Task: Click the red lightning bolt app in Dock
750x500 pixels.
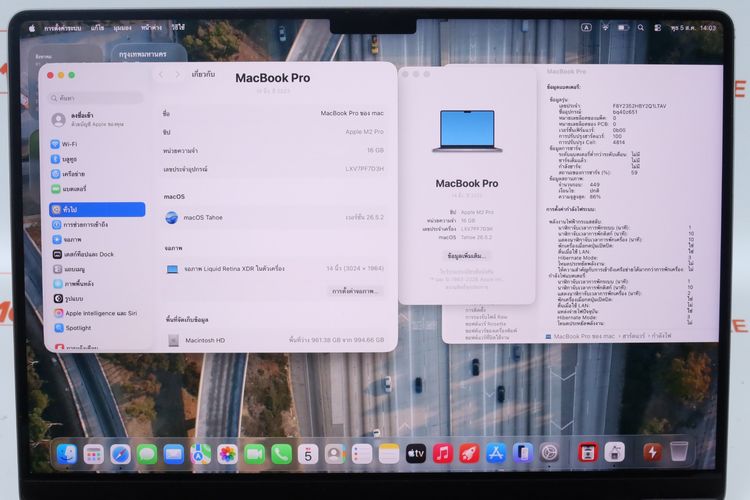Action: pyautogui.click(x=652, y=451)
